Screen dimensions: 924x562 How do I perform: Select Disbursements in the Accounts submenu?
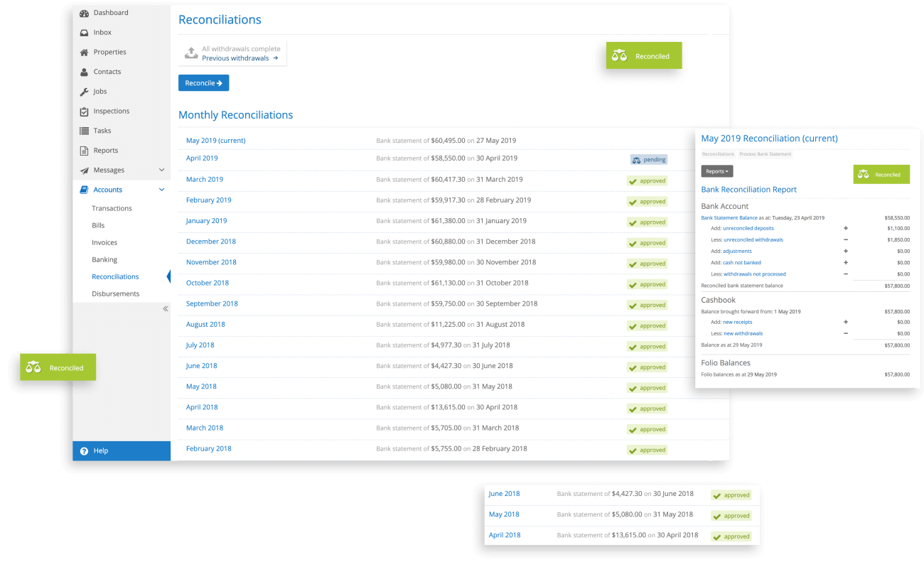click(115, 293)
